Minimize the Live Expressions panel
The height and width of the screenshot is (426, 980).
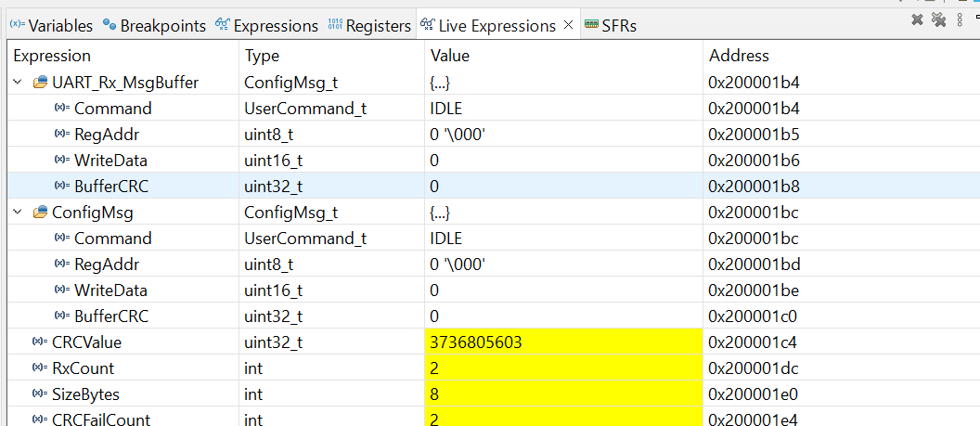[974, 19]
